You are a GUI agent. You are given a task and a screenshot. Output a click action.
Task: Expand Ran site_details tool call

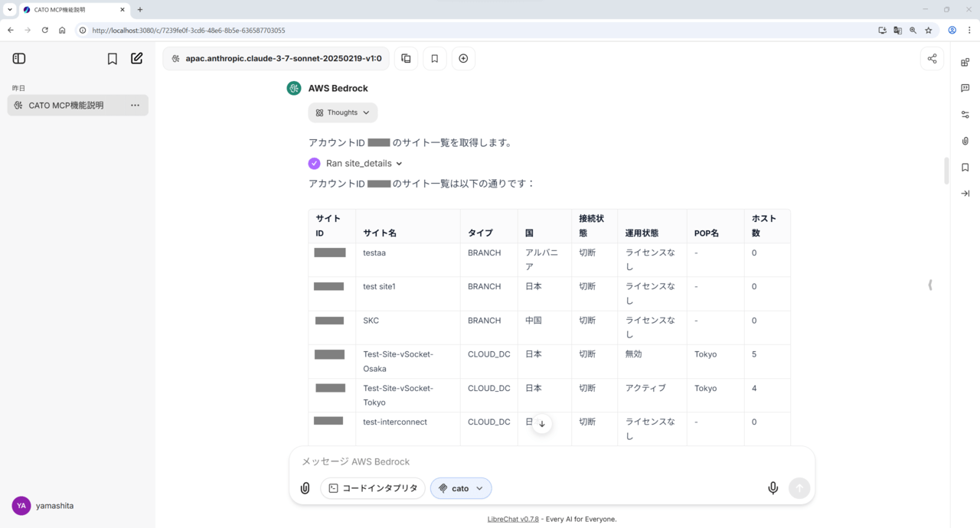click(364, 163)
